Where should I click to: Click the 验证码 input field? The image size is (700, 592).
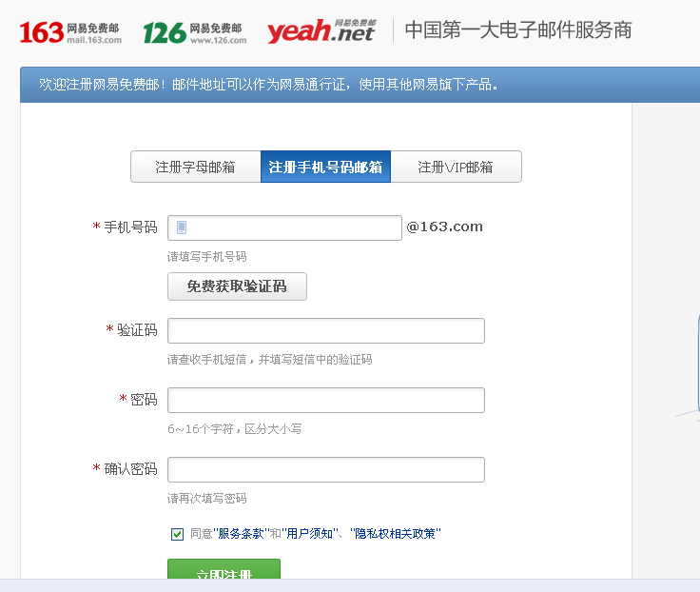click(x=325, y=330)
